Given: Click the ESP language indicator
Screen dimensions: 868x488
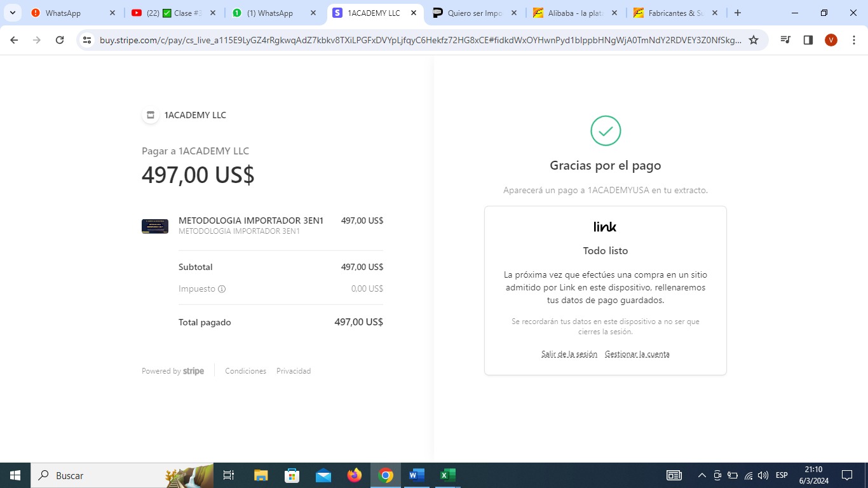Looking at the screenshot, I should point(782,475).
